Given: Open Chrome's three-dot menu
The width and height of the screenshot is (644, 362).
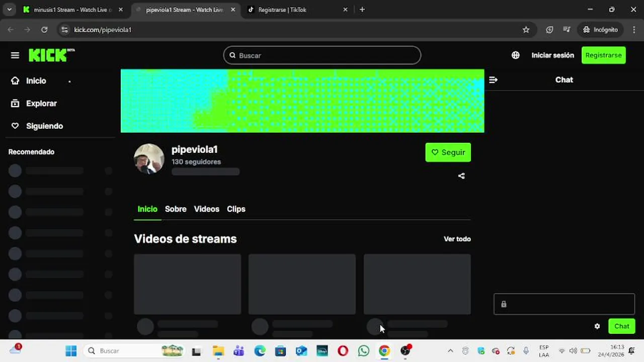Looking at the screenshot, I should point(634,30).
